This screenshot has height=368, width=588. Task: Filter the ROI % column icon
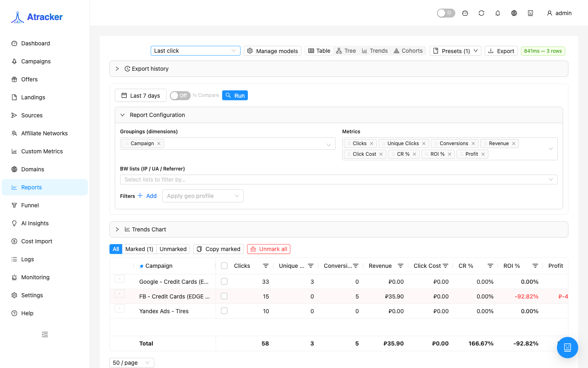[x=535, y=266]
